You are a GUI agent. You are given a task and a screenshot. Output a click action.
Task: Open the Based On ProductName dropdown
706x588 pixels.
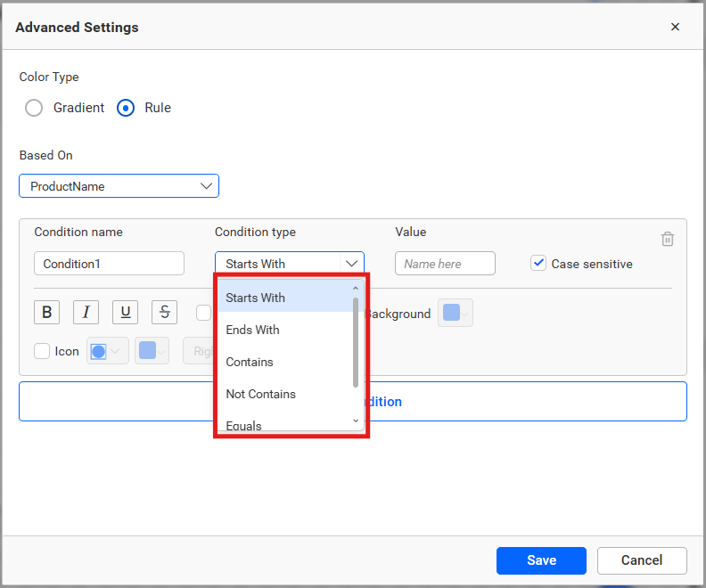pyautogui.click(x=119, y=186)
